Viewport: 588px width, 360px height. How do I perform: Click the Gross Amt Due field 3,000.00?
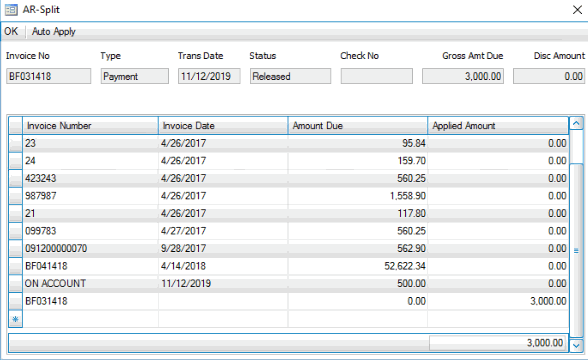(x=463, y=76)
